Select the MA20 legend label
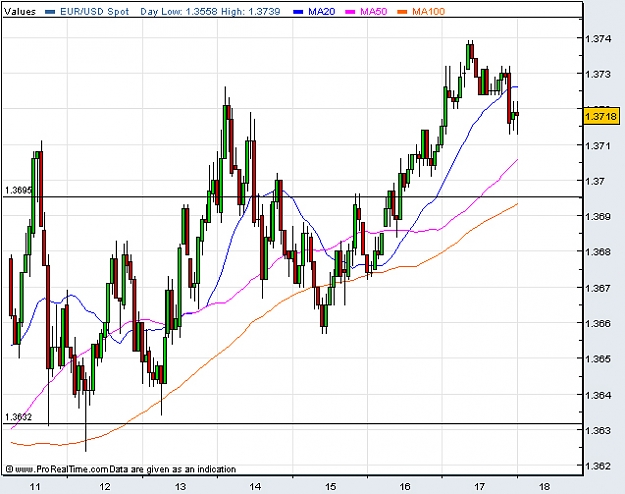The width and height of the screenshot is (625, 494). pos(321,12)
